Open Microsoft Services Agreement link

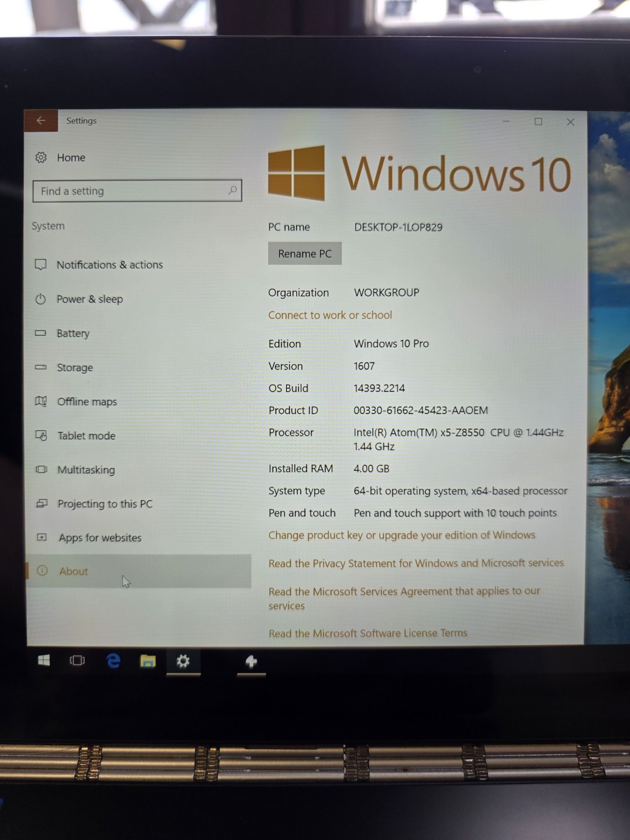(x=404, y=598)
